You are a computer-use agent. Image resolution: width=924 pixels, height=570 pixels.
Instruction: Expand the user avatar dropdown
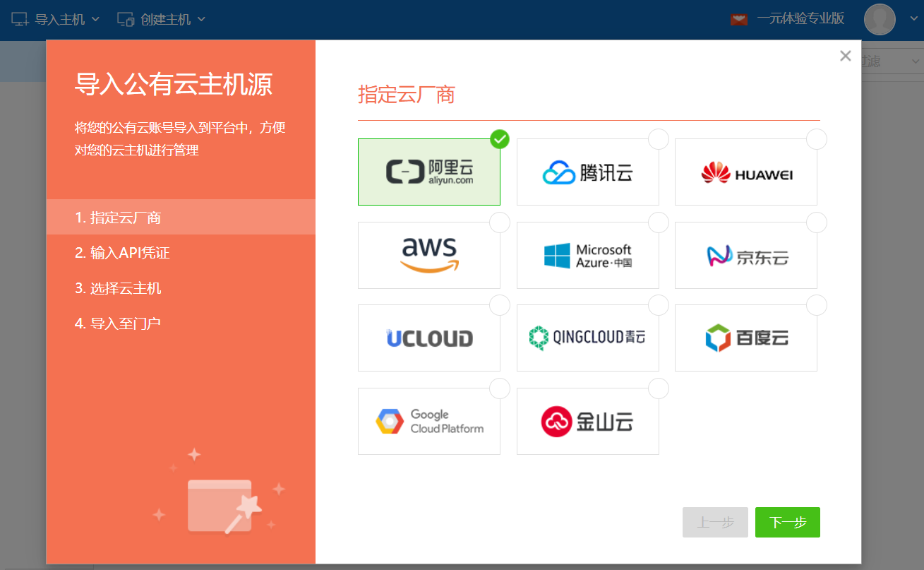pos(880,19)
